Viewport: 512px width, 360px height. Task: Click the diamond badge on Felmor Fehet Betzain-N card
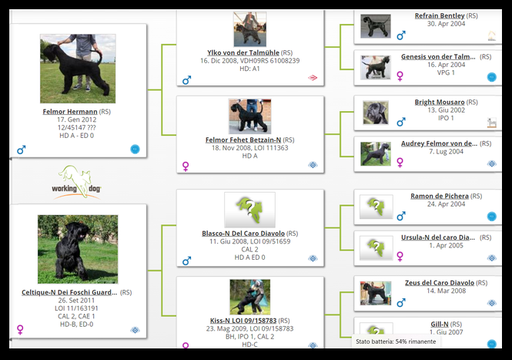(312, 165)
